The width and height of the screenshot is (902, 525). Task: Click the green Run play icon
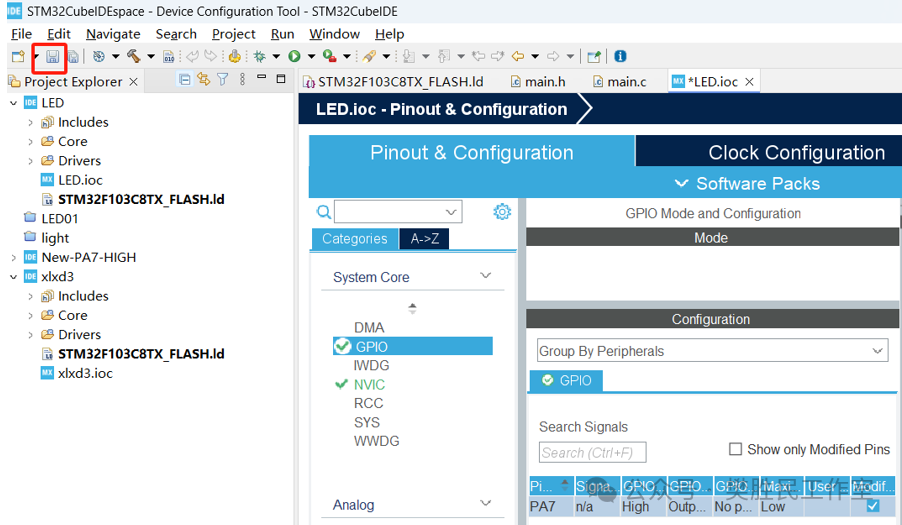coord(294,56)
